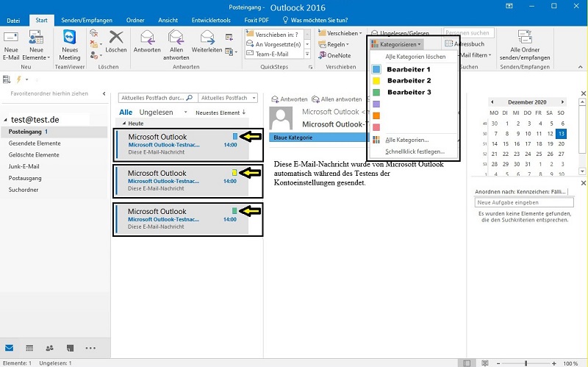Open the Adressbuch
Image resolution: width=588 pixels, height=367 pixels.
click(465, 44)
